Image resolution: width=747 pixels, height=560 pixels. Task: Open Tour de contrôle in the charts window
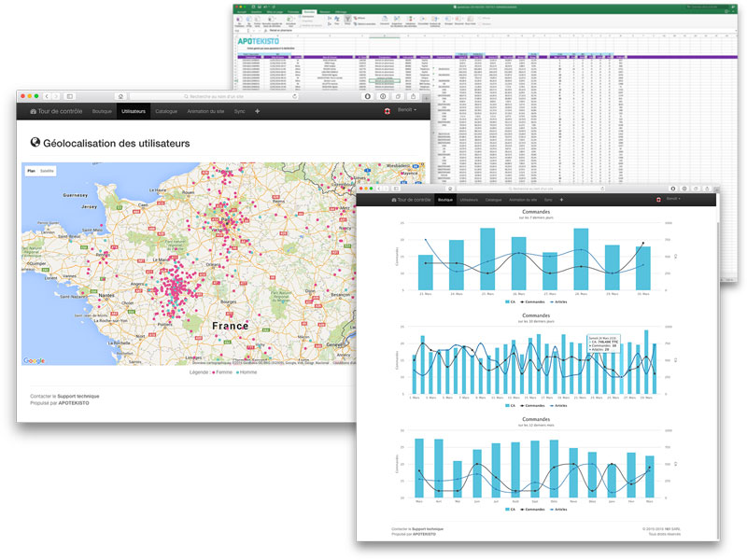pyautogui.click(x=411, y=200)
